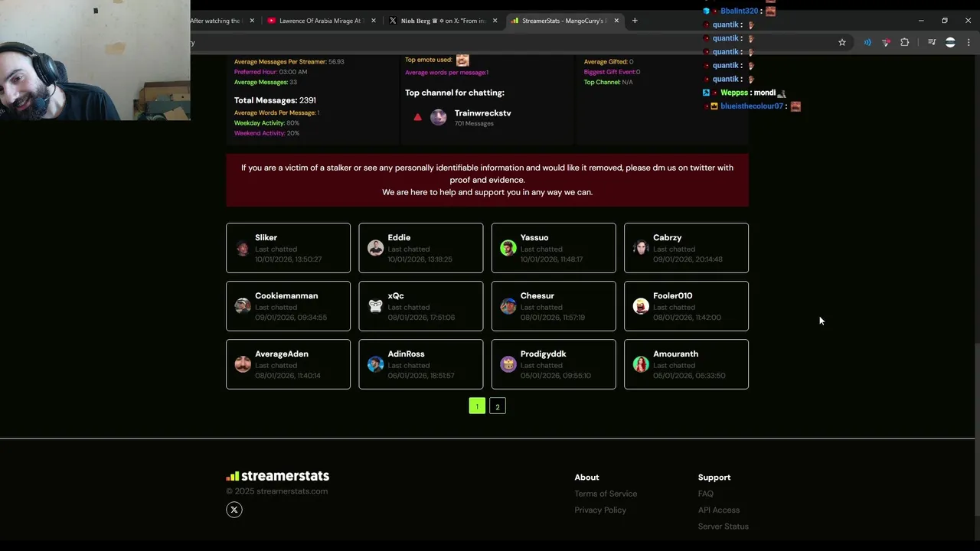This screenshot has width=980, height=551.
Task: Click Weppss username in chat overlay
Action: click(734, 93)
